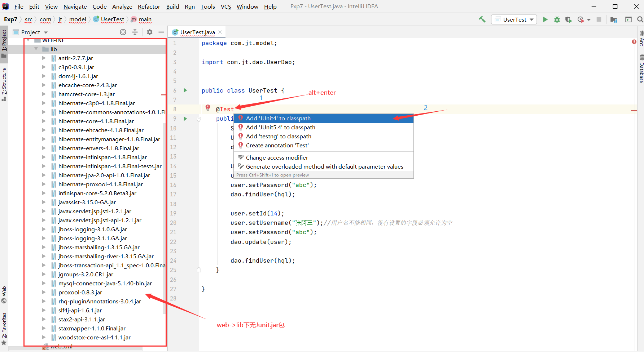Viewport: 644px width, 352px height.
Task: Choose Change access modifier intention
Action: [x=324, y=158]
